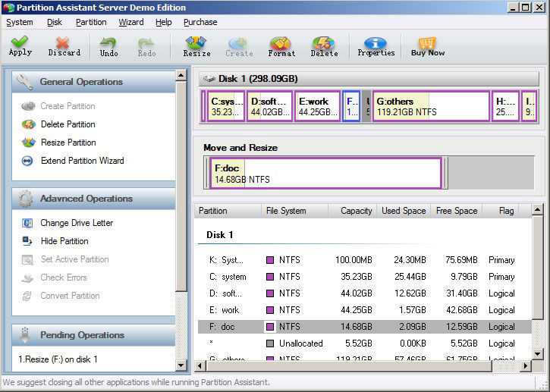
Task: Sort by the Flag column header
Action: click(501, 211)
